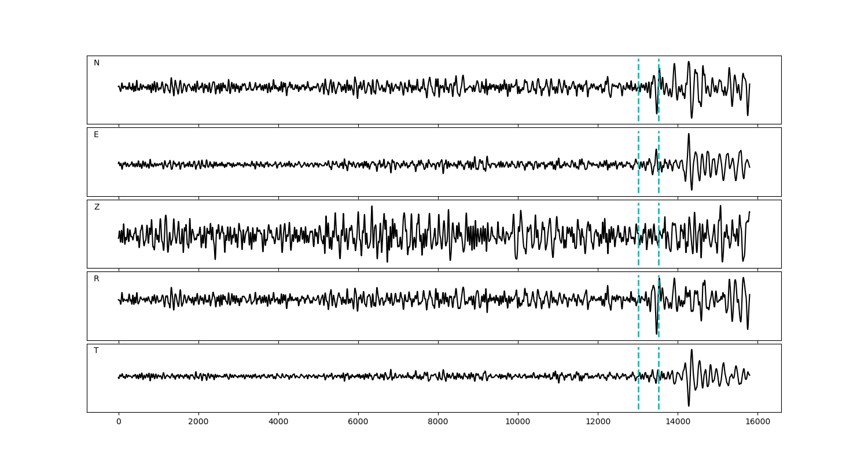
Task: Select the R panel label
Action: pyautogui.click(x=97, y=279)
